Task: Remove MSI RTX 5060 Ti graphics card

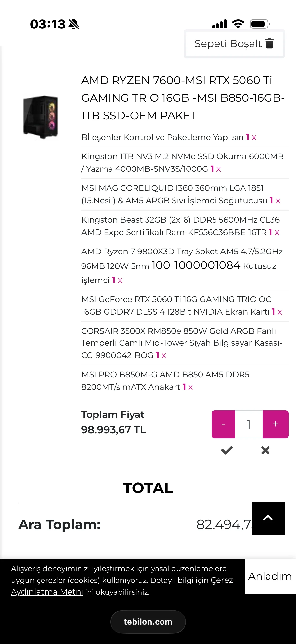Action: (x=280, y=312)
